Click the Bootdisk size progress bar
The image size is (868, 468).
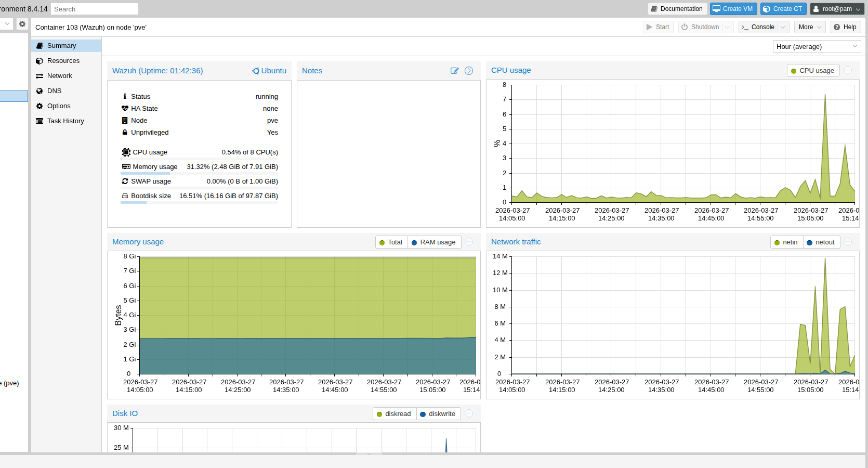tap(199, 202)
